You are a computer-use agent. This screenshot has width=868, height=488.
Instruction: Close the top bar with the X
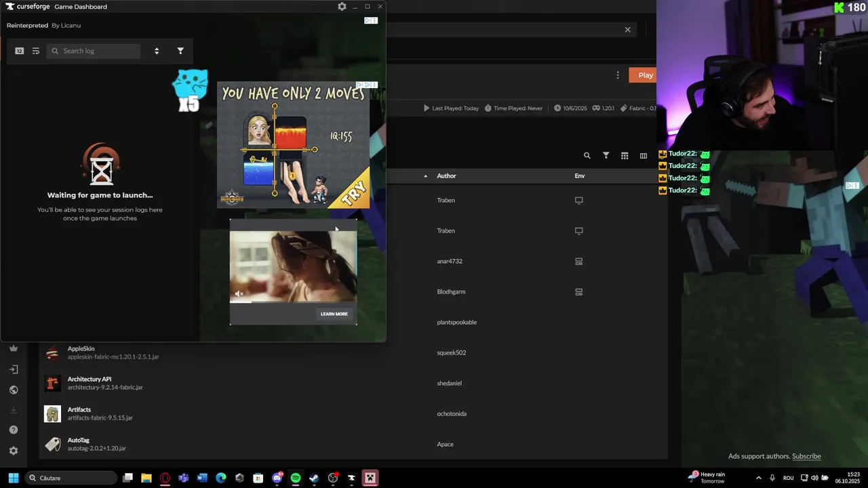pyautogui.click(x=627, y=30)
